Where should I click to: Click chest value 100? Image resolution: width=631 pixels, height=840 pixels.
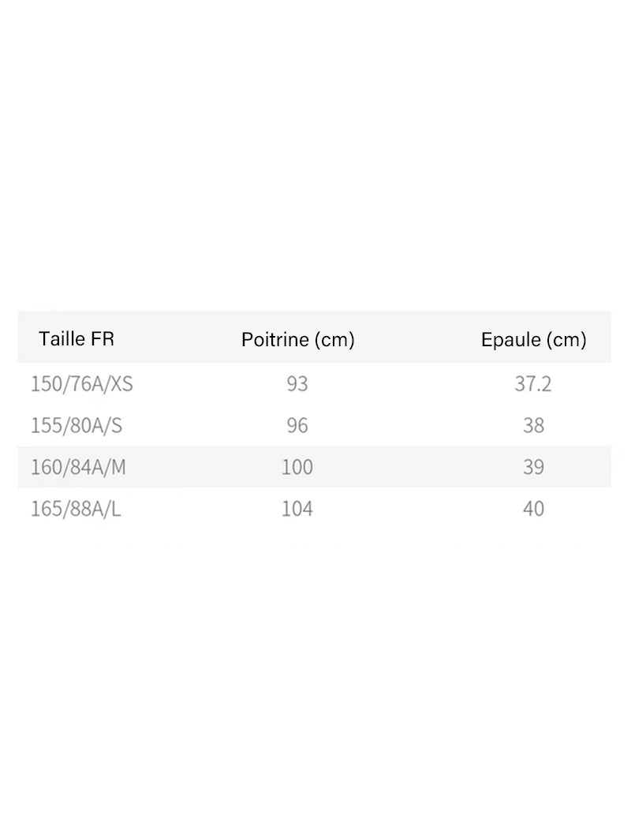pyautogui.click(x=297, y=468)
